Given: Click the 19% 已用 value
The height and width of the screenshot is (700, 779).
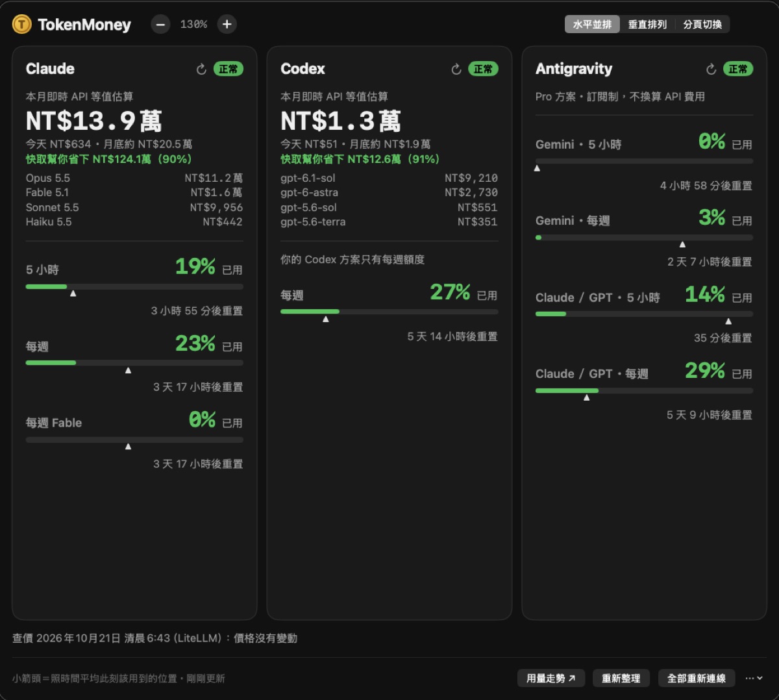Looking at the screenshot, I should click(x=209, y=267).
